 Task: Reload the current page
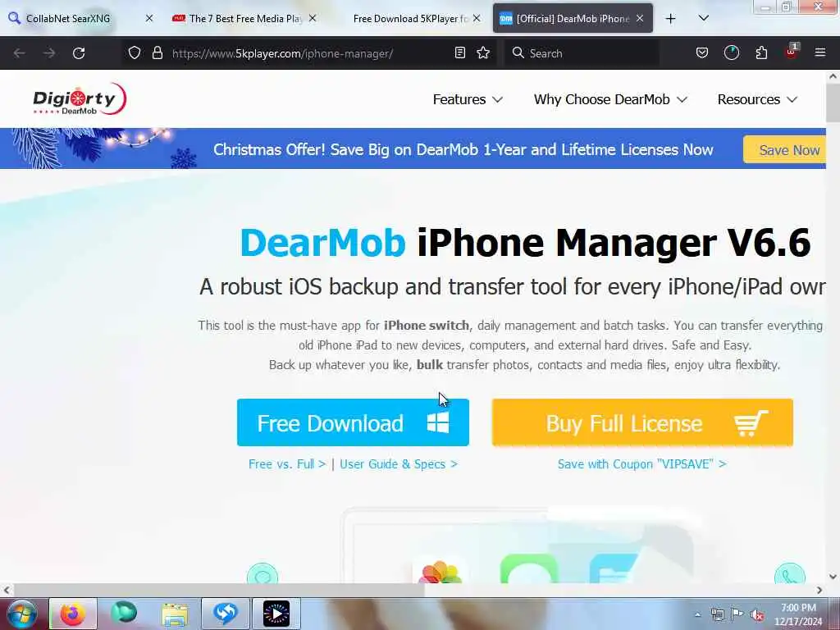point(79,53)
